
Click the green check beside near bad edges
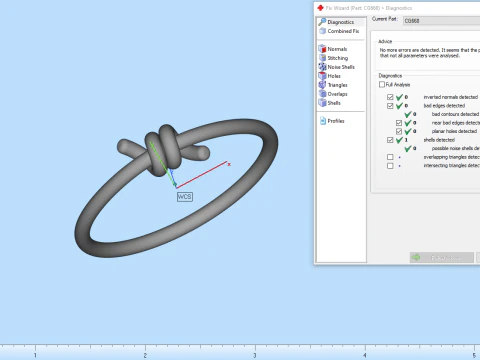(408, 123)
